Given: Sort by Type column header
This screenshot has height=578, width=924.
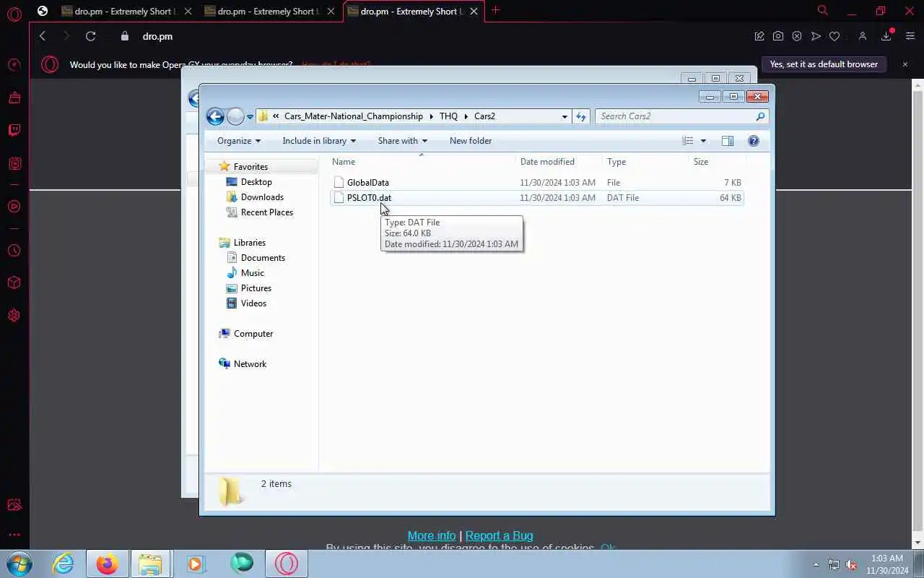Looking at the screenshot, I should 646,162.
